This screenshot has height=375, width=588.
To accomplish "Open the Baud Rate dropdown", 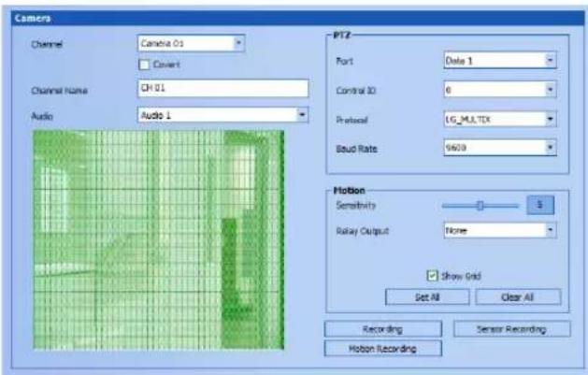I will (500, 148).
